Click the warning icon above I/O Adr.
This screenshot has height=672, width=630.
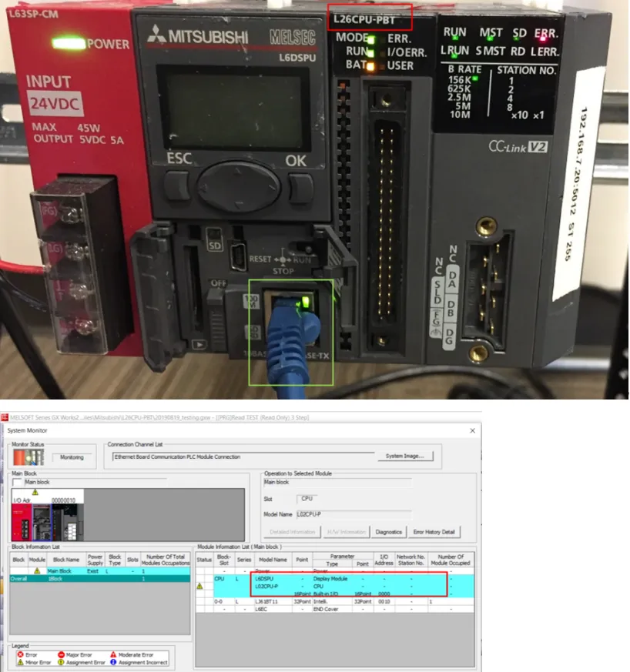(x=35, y=493)
